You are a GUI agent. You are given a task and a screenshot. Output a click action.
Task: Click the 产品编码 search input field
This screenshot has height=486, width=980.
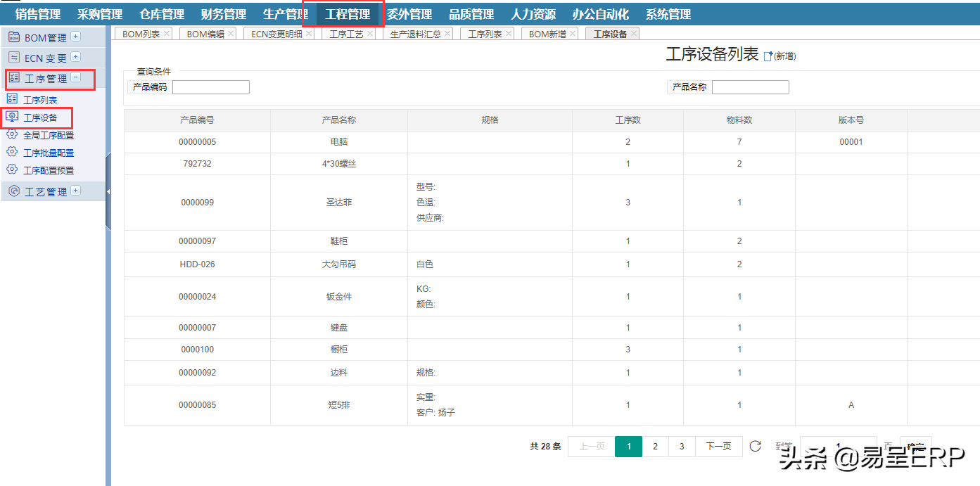pos(211,87)
